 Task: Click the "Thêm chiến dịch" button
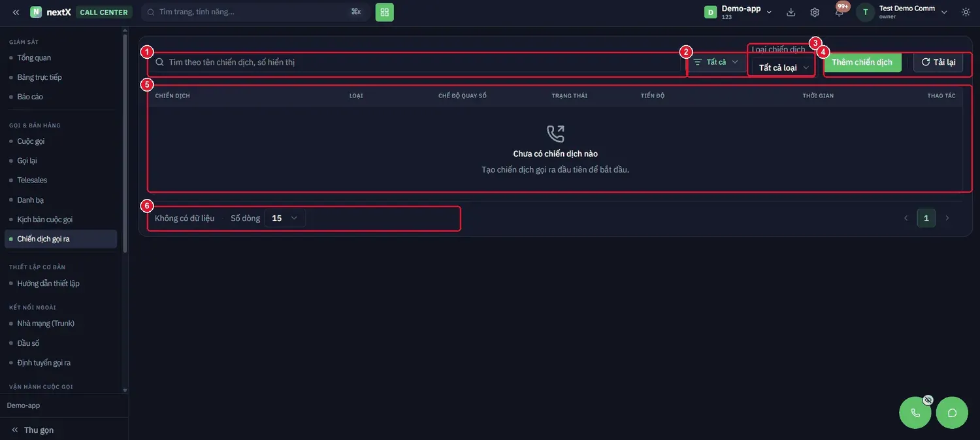point(862,62)
